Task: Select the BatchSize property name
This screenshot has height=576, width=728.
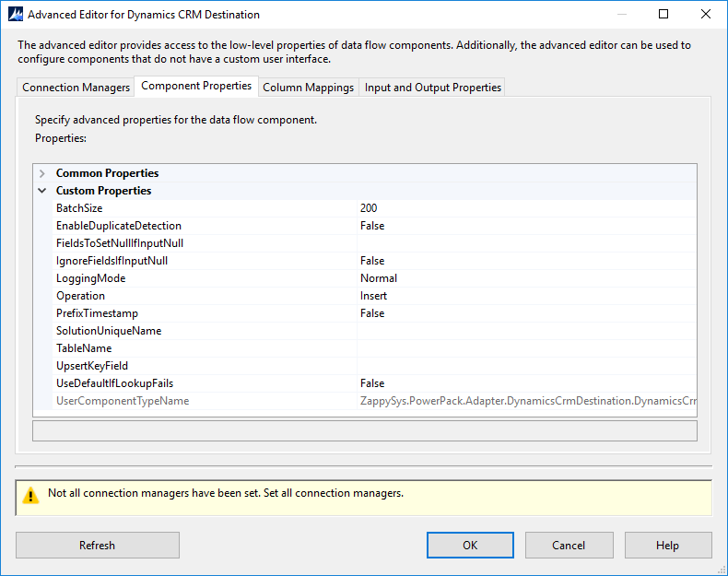Action: click(x=79, y=208)
